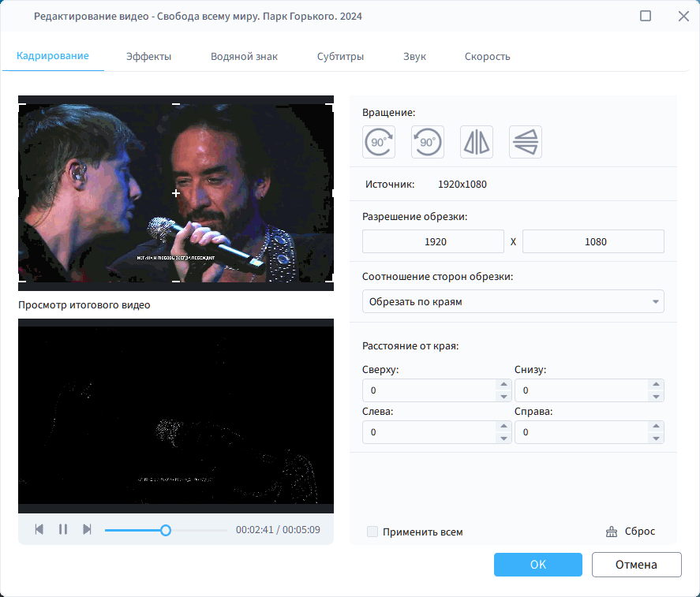Go to the Субтитры tab
This screenshot has height=597, width=700.
tap(340, 57)
